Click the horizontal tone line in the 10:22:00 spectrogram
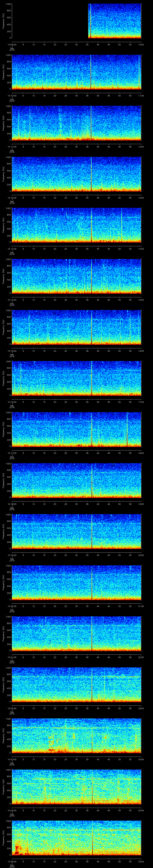This screenshot has width=153, height=868. (x=77, y=677)
